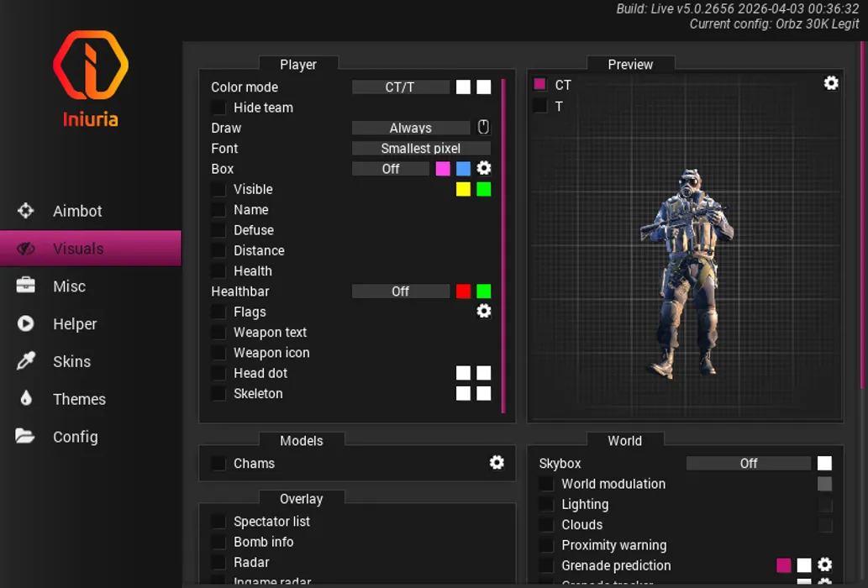
Task: Pick Healthbar red color swatch
Action: click(463, 291)
